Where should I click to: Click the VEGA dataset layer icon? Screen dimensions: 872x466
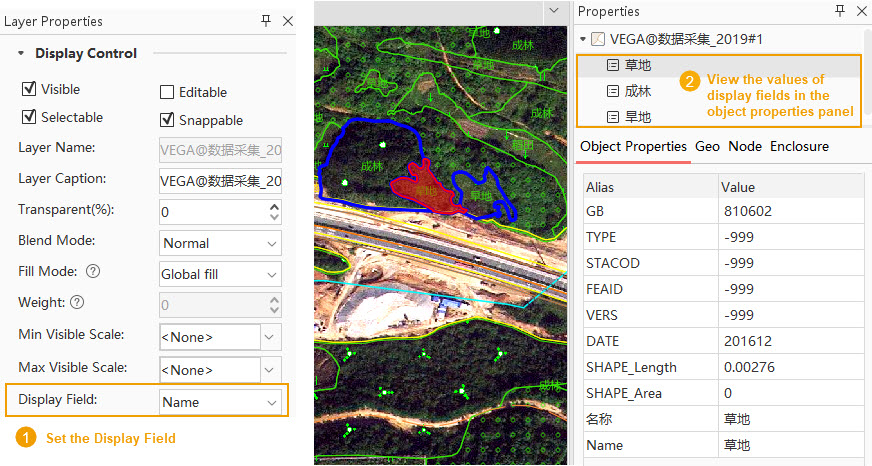click(598, 39)
